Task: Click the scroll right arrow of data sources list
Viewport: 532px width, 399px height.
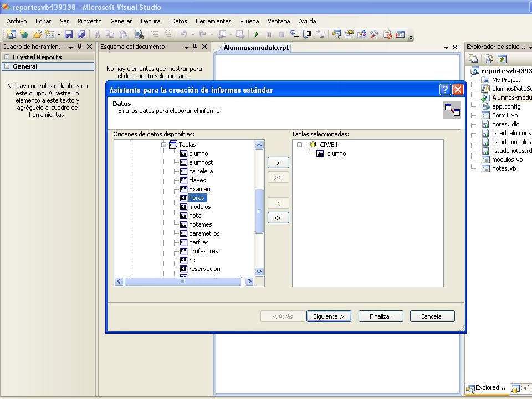Action: (250, 282)
